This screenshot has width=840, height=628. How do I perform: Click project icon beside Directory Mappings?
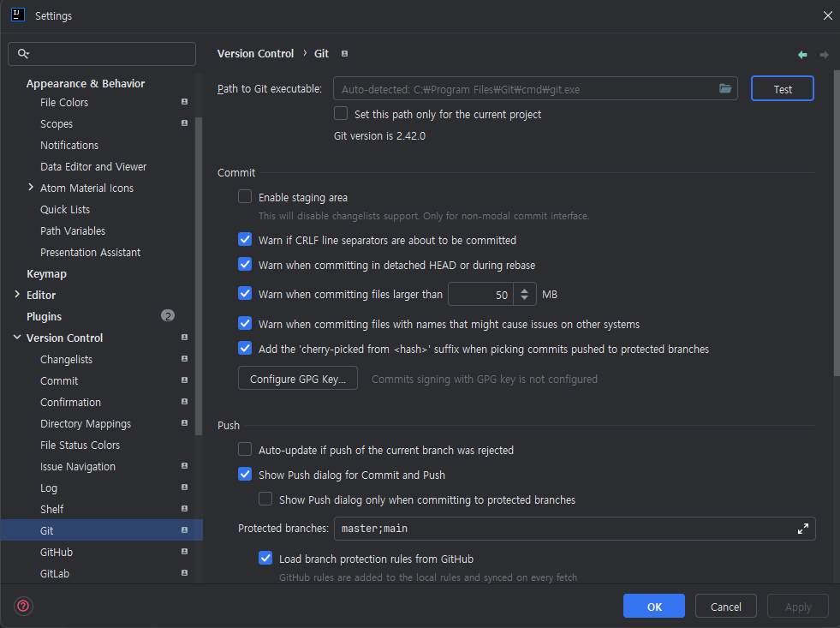[184, 423]
